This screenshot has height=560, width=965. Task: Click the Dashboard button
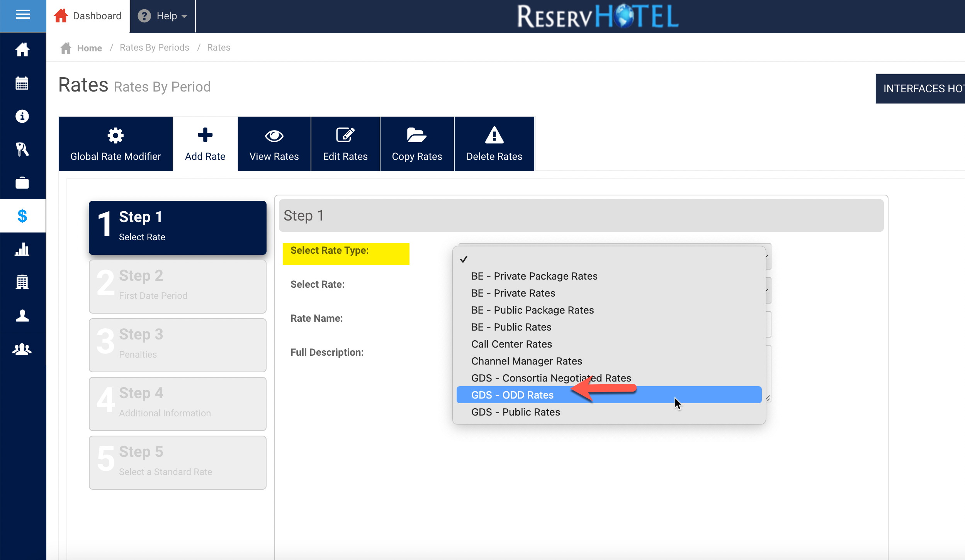[x=88, y=16]
